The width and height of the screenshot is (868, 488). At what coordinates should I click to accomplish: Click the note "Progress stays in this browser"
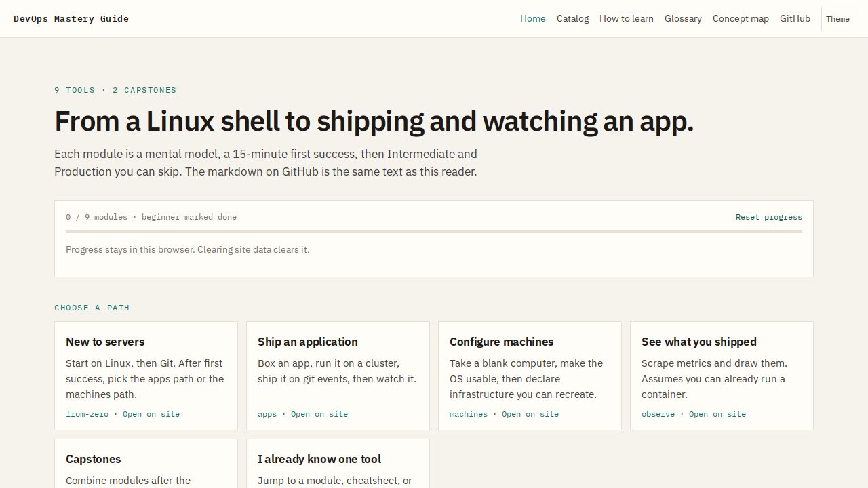pyautogui.click(x=188, y=249)
